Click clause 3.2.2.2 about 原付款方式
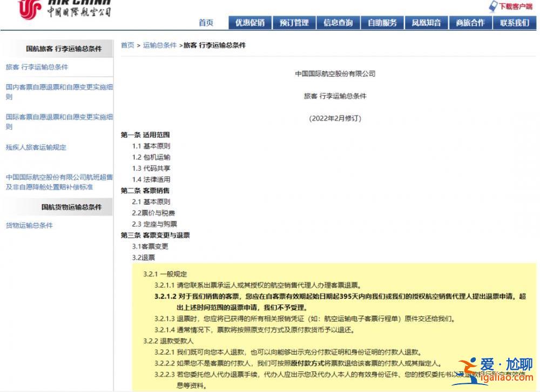The height and width of the screenshot is (392, 540). [x=298, y=363]
